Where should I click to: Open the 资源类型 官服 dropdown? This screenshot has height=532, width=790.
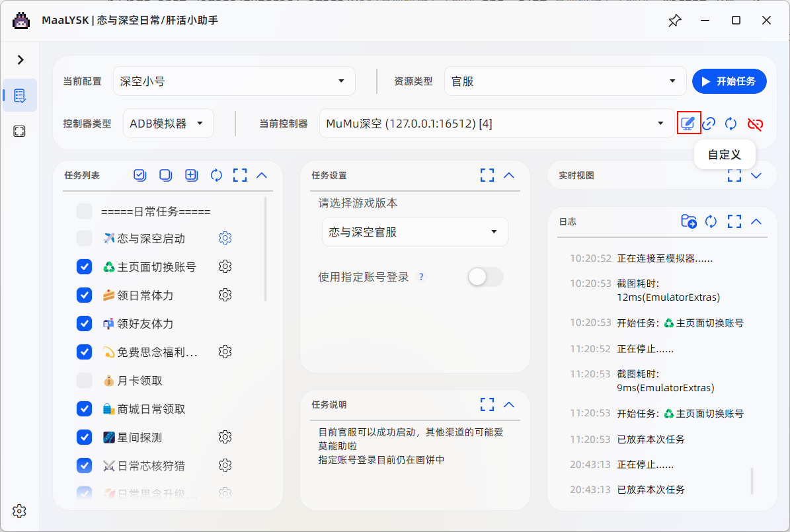565,81
